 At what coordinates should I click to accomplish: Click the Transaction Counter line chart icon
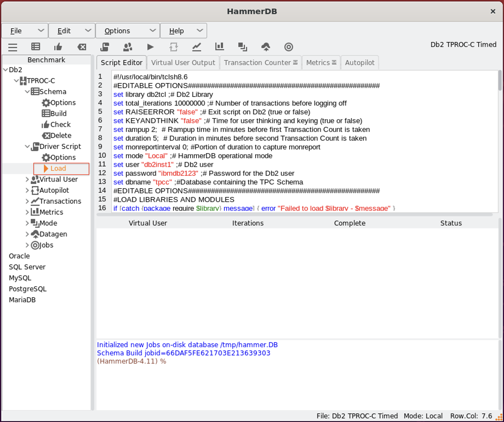(196, 47)
